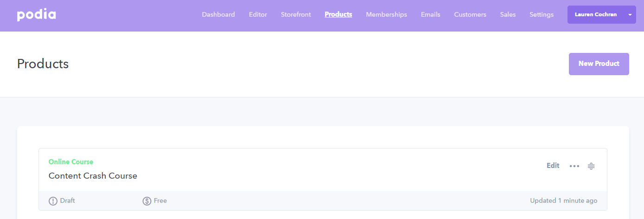Screen dimensions: 644x219
Task: Click the Free price text
Action: [160, 201]
